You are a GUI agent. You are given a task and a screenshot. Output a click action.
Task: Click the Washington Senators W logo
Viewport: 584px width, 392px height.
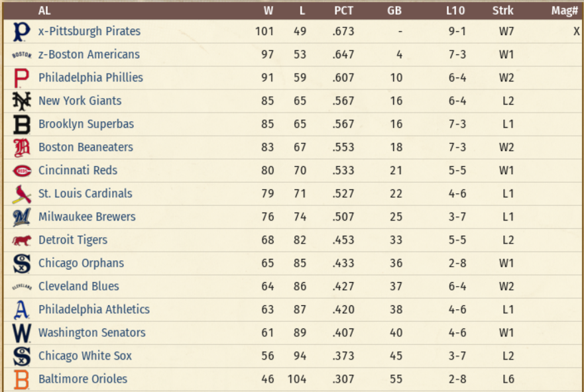(21, 332)
